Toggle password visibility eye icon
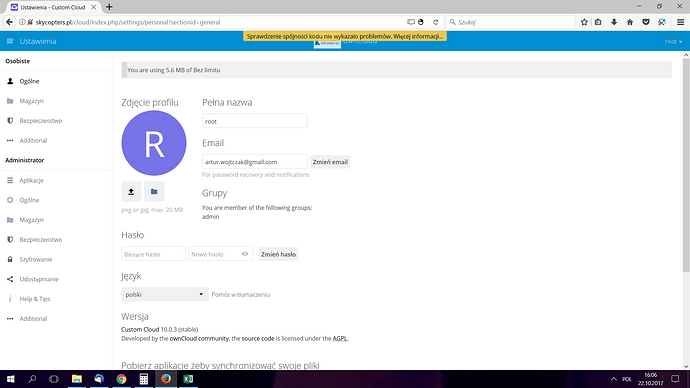Viewport: 690px width, 388px height. [x=245, y=254]
